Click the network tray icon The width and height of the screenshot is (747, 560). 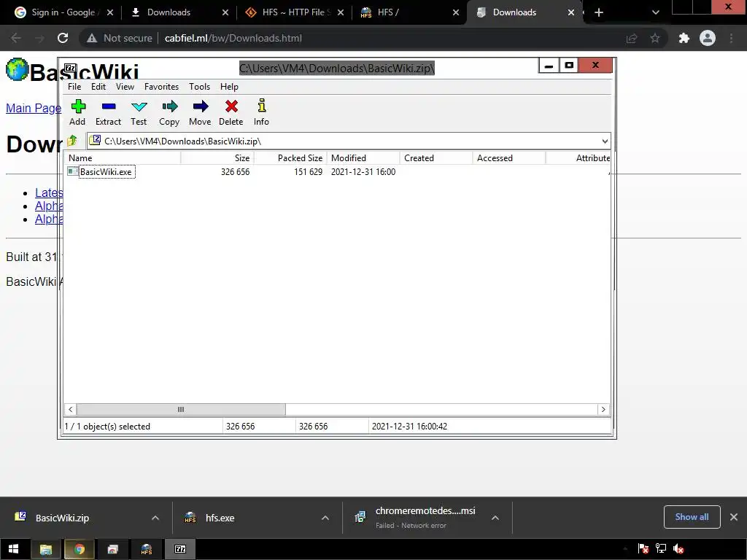pos(661,549)
